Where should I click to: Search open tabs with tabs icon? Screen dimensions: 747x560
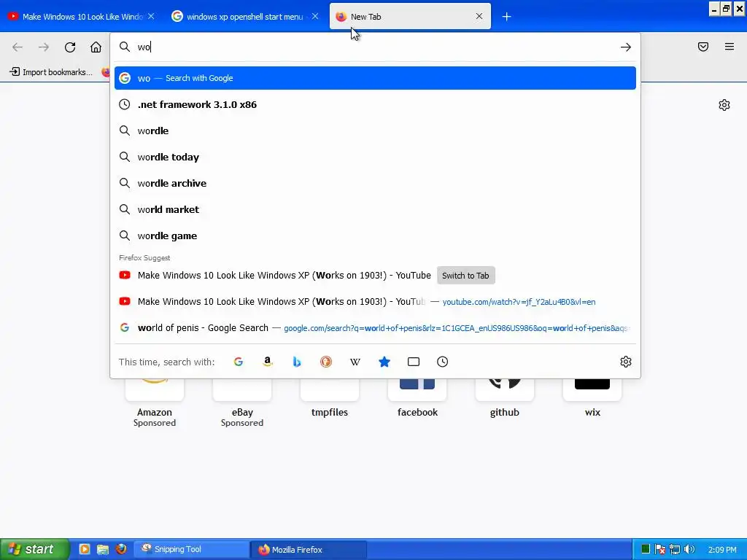(x=414, y=362)
